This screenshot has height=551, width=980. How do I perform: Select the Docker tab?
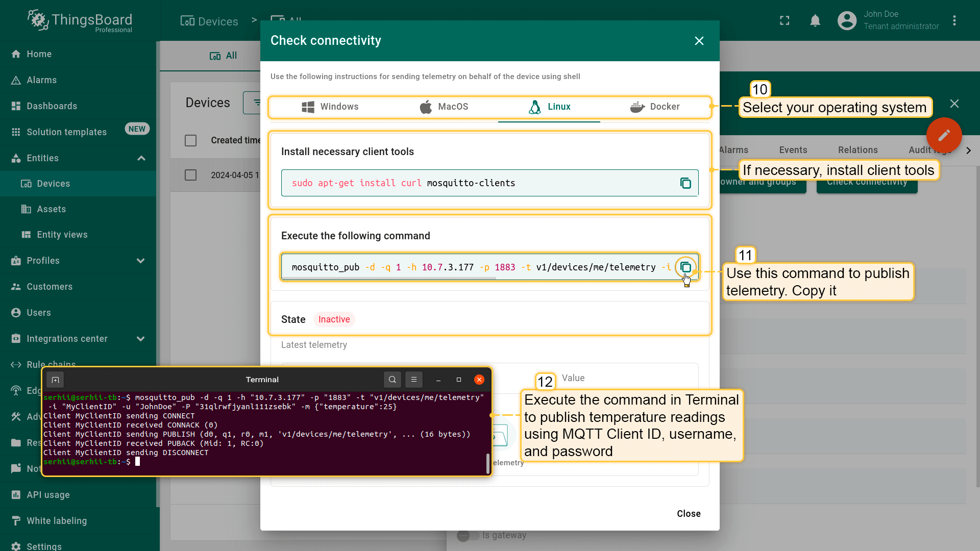point(655,107)
